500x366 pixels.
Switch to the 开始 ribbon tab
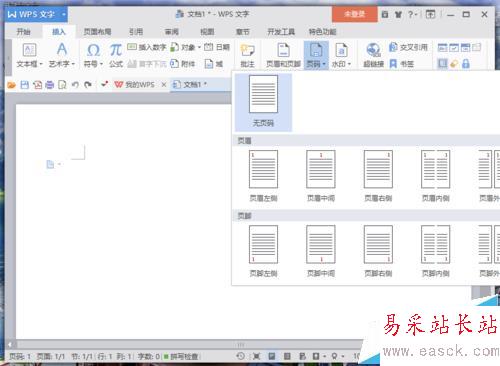pos(23,32)
